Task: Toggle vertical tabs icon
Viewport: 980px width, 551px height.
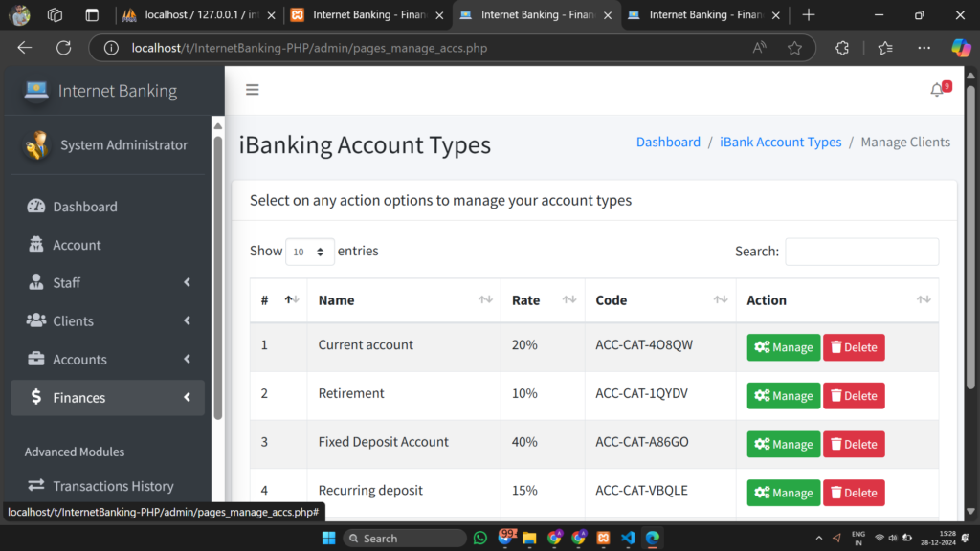Action: click(92, 14)
